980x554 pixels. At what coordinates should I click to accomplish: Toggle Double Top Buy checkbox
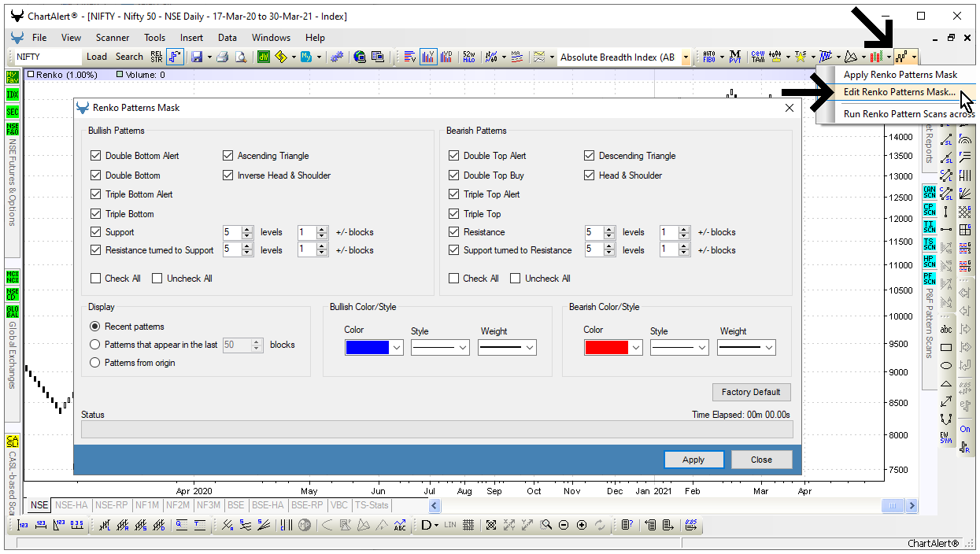pos(454,175)
